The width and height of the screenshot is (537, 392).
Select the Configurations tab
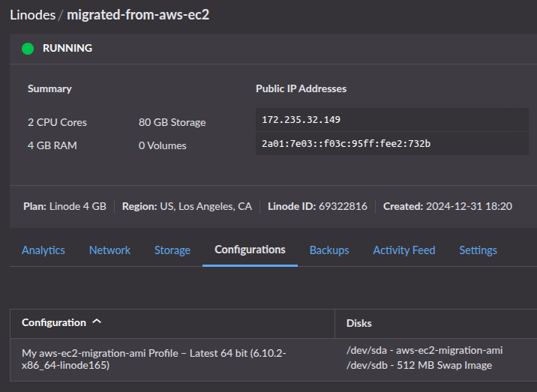click(250, 250)
